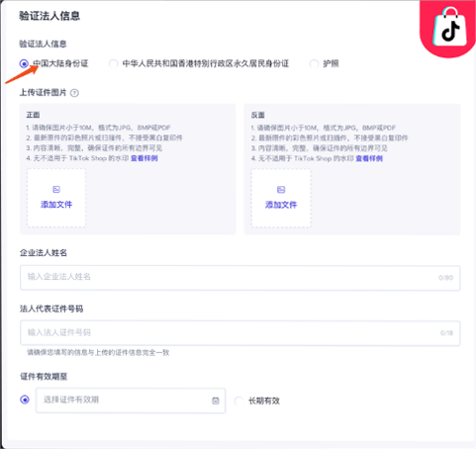Click 反面 section title

258,115
